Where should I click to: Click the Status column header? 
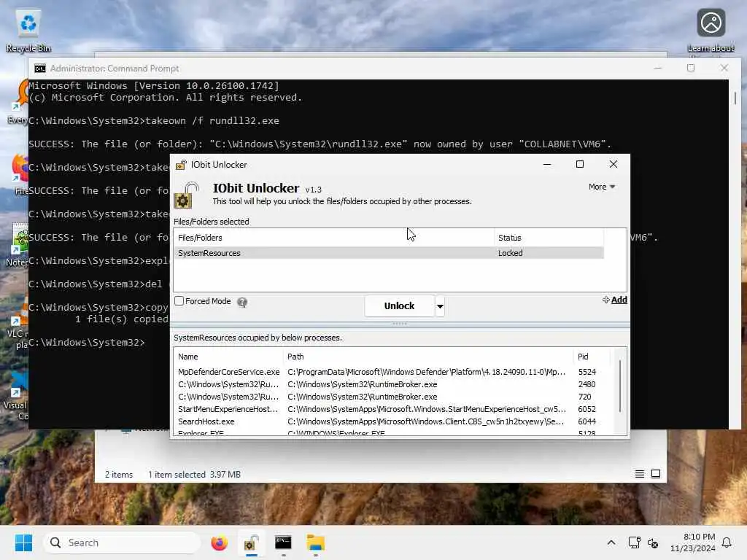549,238
